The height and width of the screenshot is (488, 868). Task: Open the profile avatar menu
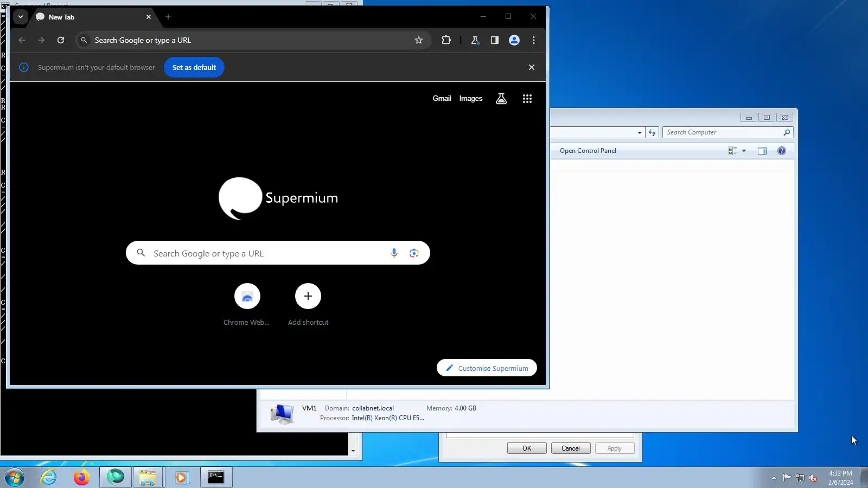pyautogui.click(x=514, y=40)
